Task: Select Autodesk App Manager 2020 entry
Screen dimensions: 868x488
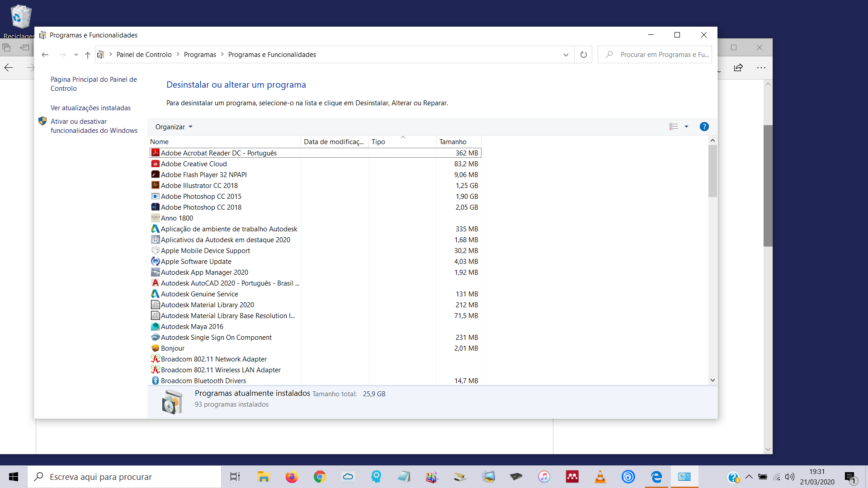Action: coord(315,272)
